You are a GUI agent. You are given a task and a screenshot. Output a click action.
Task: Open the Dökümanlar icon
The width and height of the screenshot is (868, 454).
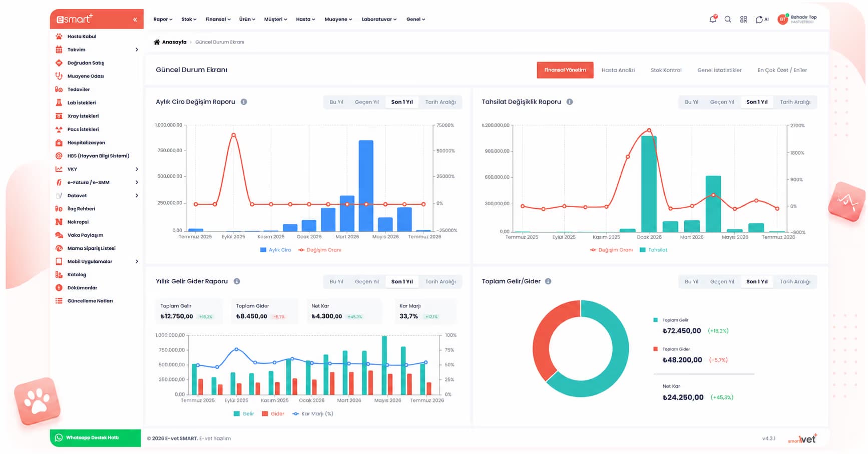coord(59,288)
